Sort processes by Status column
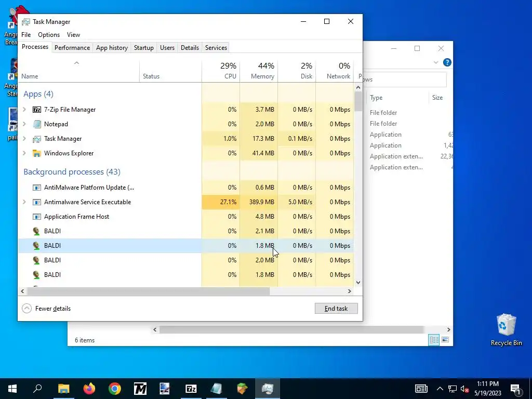This screenshot has height=399, width=532. pyautogui.click(x=170, y=71)
